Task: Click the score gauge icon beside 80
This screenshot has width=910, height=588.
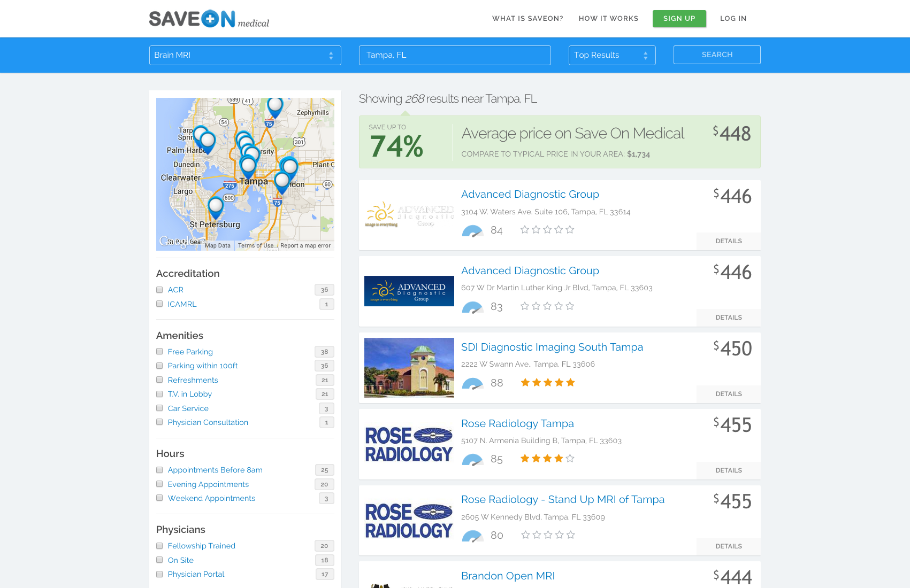Action: click(472, 536)
